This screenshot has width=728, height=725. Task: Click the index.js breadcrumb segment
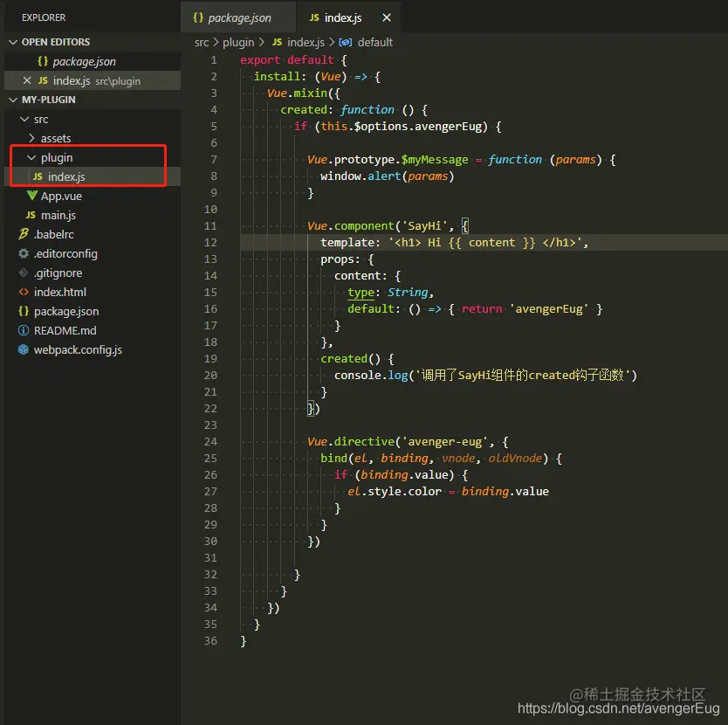tap(306, 43)
